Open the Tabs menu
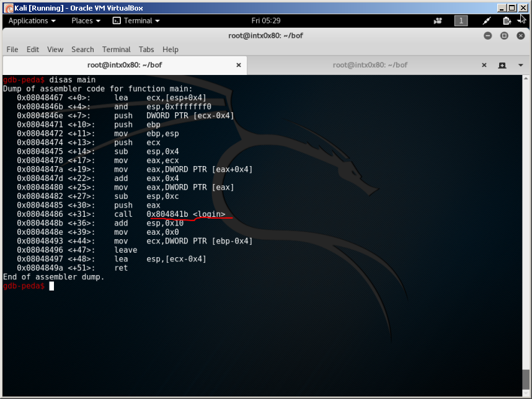 point(146,50)
